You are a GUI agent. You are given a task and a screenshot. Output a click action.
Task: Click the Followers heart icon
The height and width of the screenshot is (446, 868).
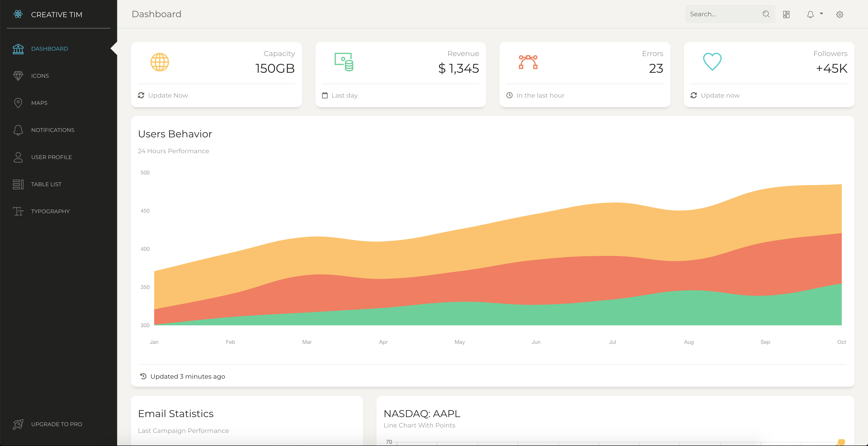[x=712, y=62]
